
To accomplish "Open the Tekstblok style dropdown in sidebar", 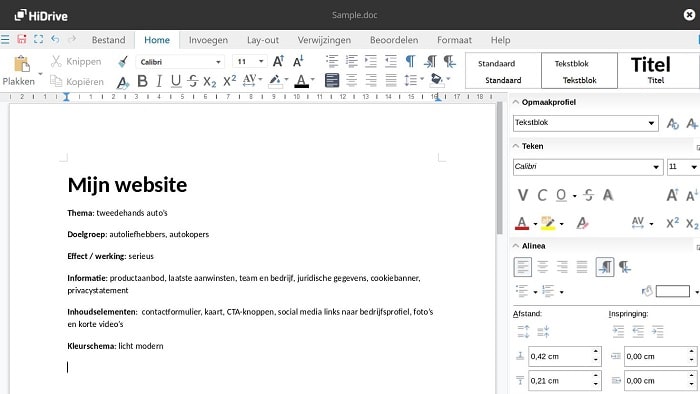I will point(651,123).
